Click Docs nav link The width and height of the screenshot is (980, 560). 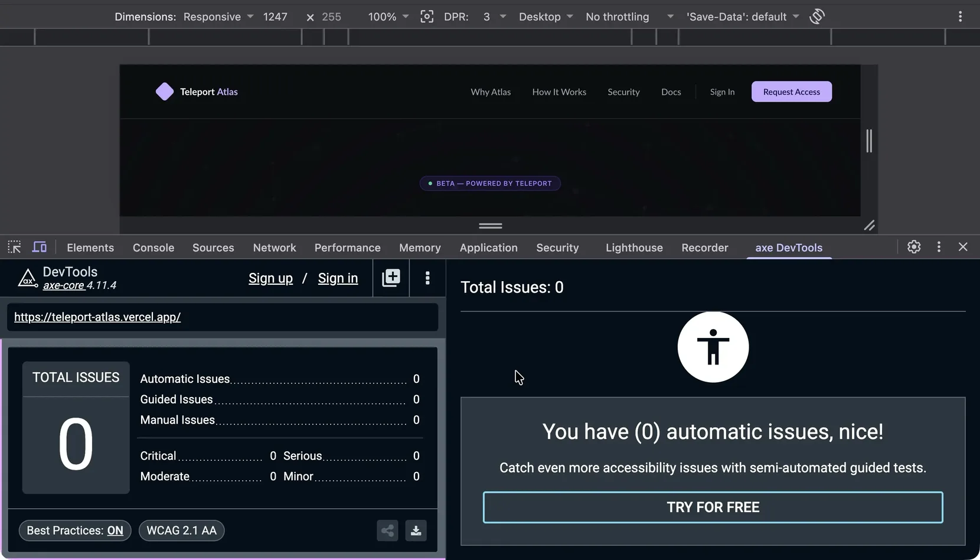[x=671, y=92]
